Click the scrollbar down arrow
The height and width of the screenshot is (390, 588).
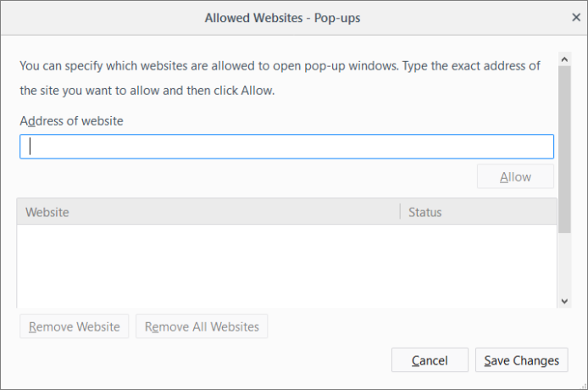[565, 300]
